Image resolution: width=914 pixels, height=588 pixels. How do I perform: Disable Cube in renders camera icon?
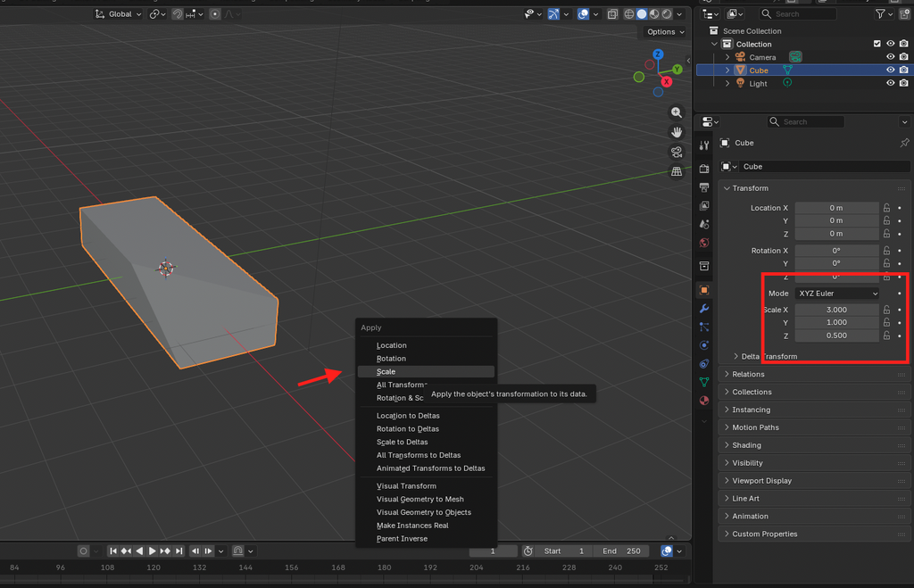pyautogui.click(x=903, y=70)
